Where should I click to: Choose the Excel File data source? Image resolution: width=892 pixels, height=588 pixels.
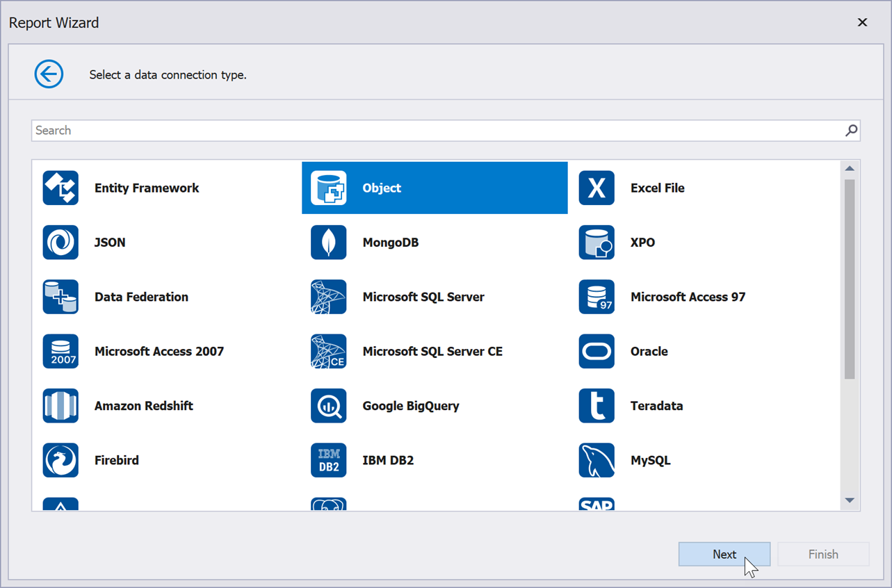pyautogui.click(x=596, y=188)
